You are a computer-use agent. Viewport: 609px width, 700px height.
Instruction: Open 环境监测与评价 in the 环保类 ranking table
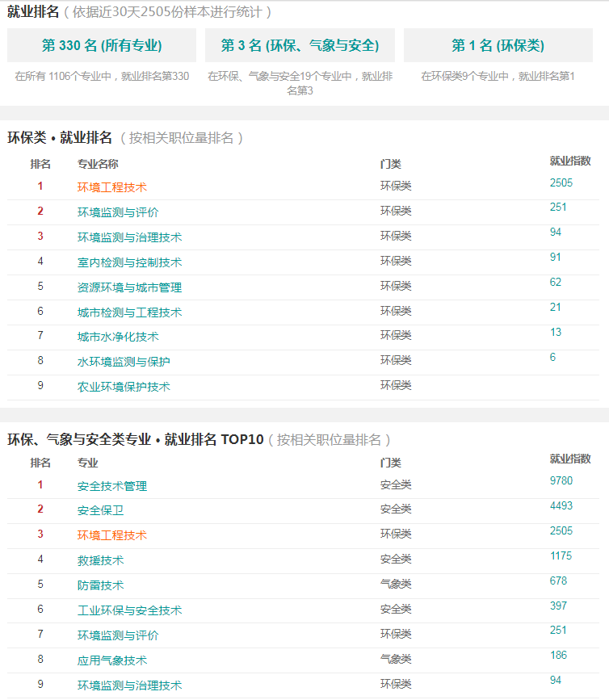click(x=118, y=212)
